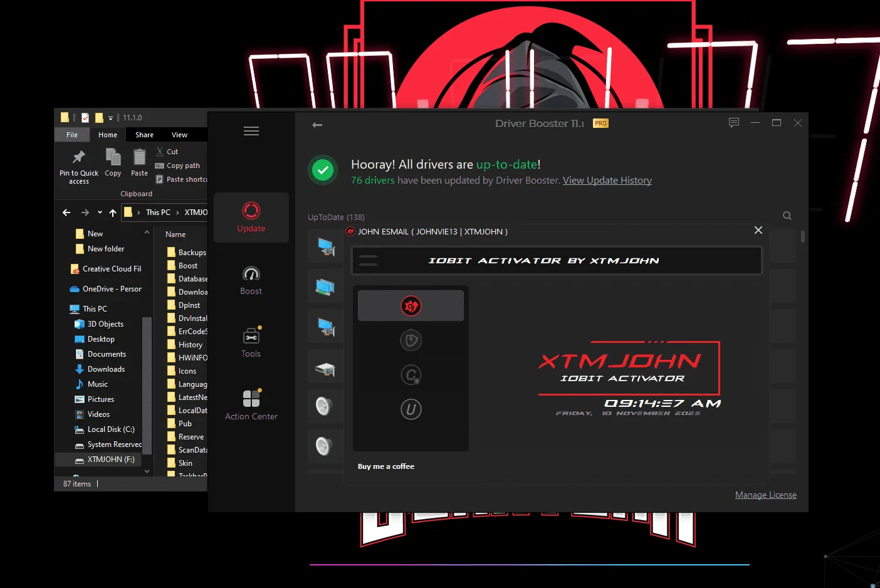
Task: Open Downloads in navigation pane
Action: coord(100,369)
